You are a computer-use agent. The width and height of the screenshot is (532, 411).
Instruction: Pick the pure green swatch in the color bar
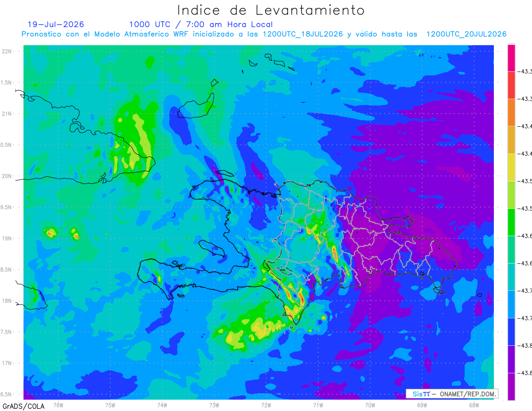tap(511, 222)
